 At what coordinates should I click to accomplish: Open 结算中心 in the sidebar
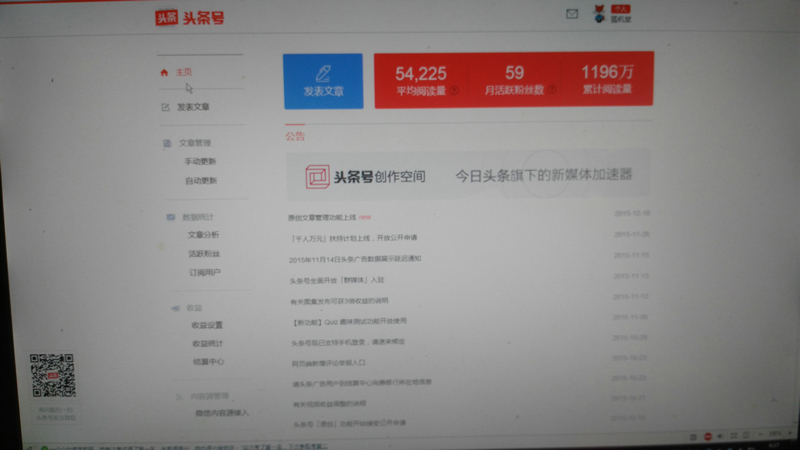[208, 362]
